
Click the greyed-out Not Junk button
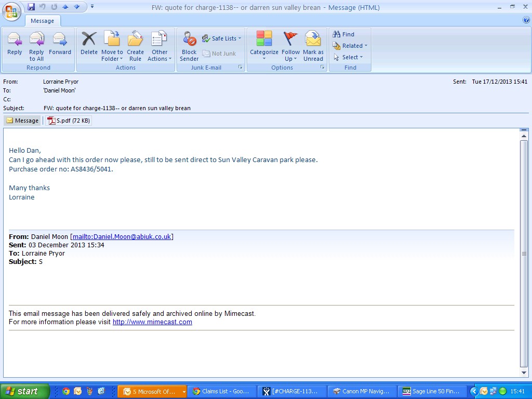(219, 54)
